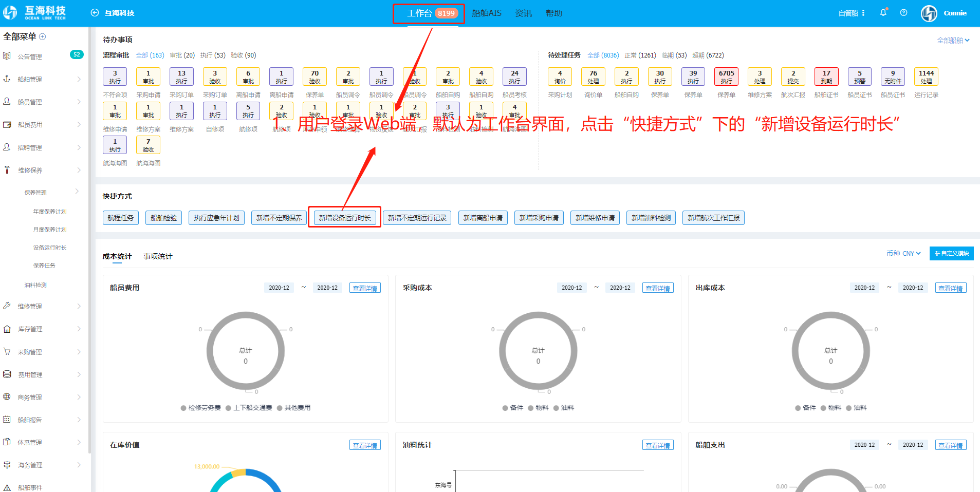Toggle 备件 legend in 采购成本 chart

pos(512,408)
